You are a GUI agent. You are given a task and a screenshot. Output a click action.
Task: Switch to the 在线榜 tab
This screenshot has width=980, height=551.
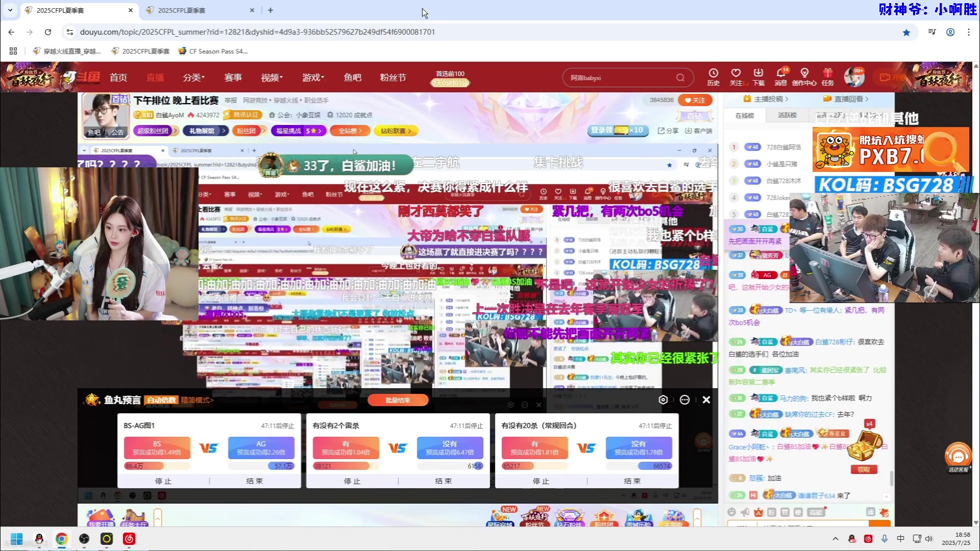pos(745,116)
